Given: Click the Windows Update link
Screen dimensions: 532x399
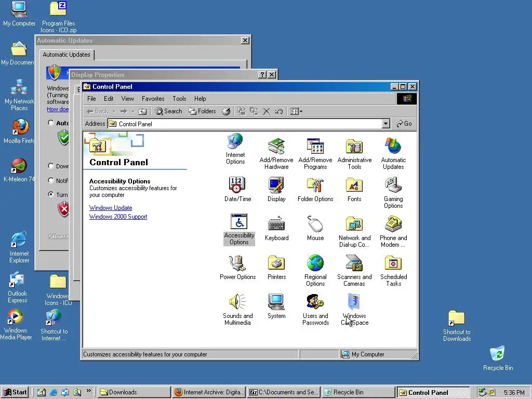Looking at the screenshot, I should pos(111,208).
